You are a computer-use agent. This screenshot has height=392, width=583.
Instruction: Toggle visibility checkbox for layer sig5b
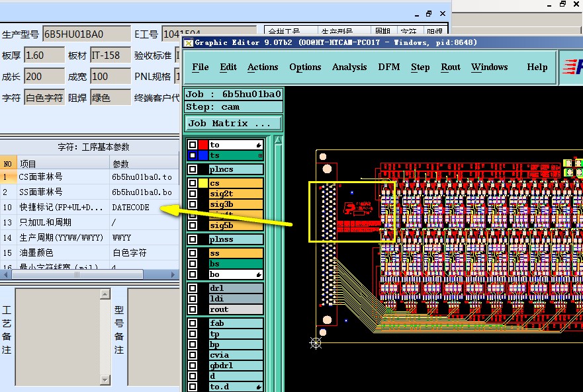193,225
